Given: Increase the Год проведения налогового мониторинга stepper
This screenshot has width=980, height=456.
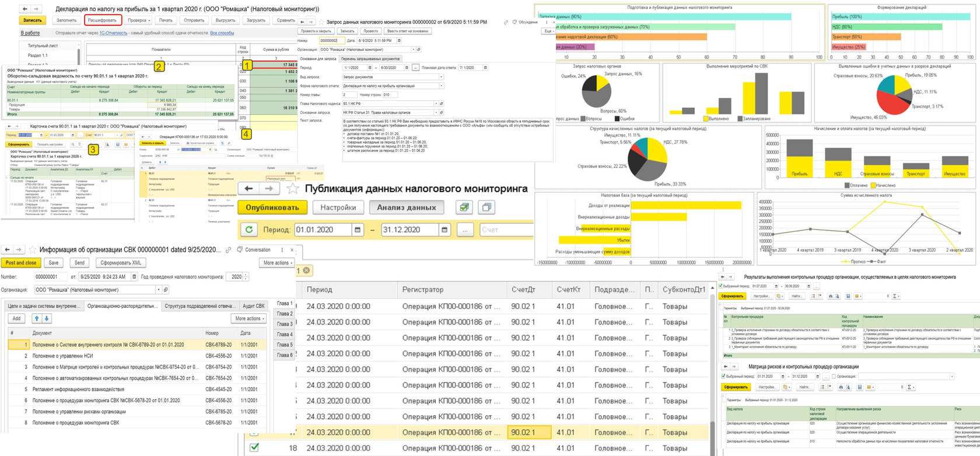Looking at the screenshot, I should pos(246,275).
